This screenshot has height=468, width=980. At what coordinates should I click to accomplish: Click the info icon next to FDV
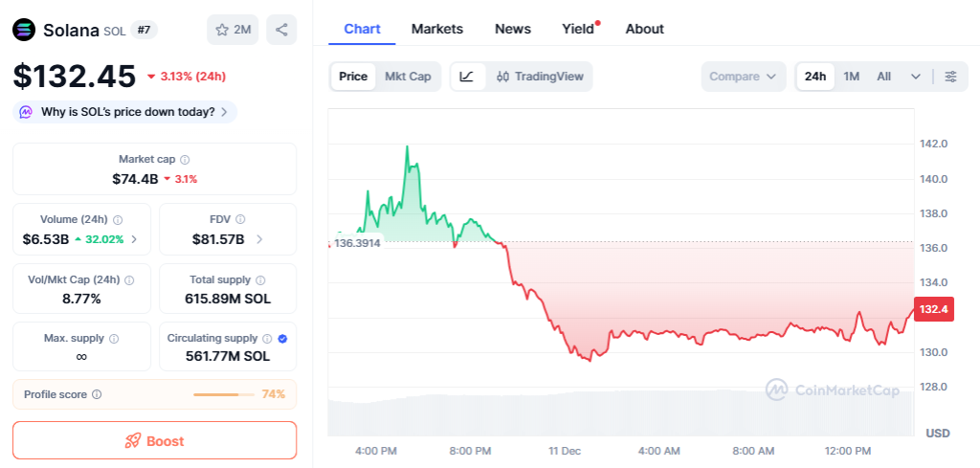pos(240,219)
